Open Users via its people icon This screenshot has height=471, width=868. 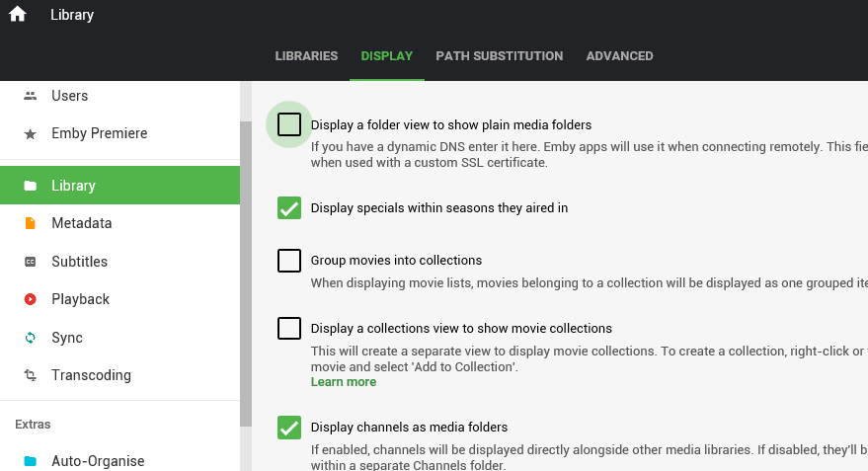point(31,96)
